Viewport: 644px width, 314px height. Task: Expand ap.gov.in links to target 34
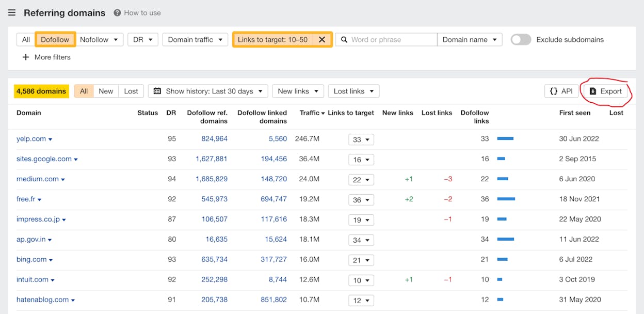point(361,240)
